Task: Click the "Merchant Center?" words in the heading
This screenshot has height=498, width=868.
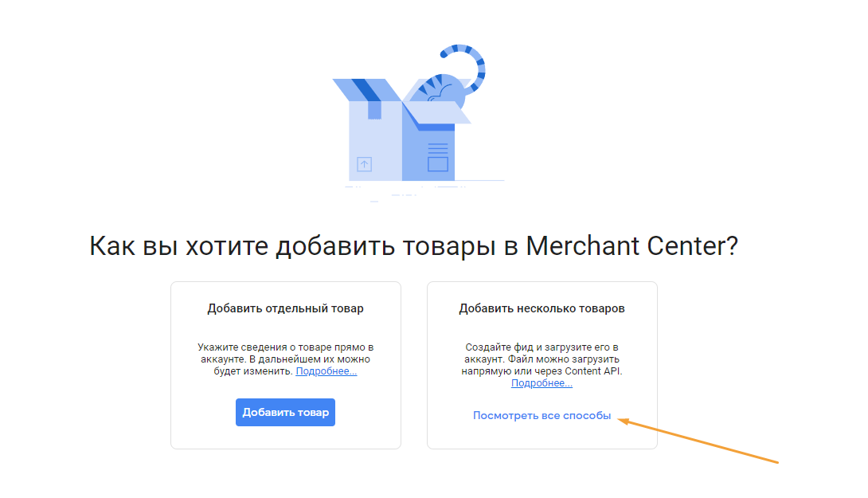Action: coord(632,245)
